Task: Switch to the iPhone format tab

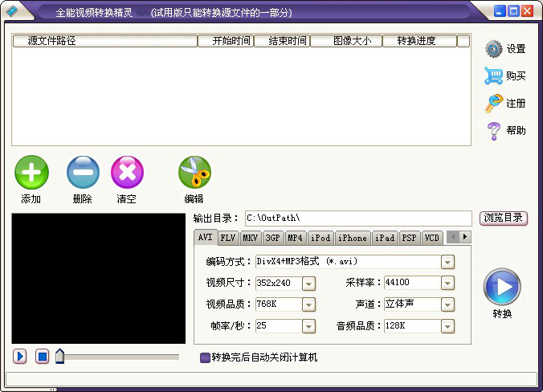Action: pos(353,238)
